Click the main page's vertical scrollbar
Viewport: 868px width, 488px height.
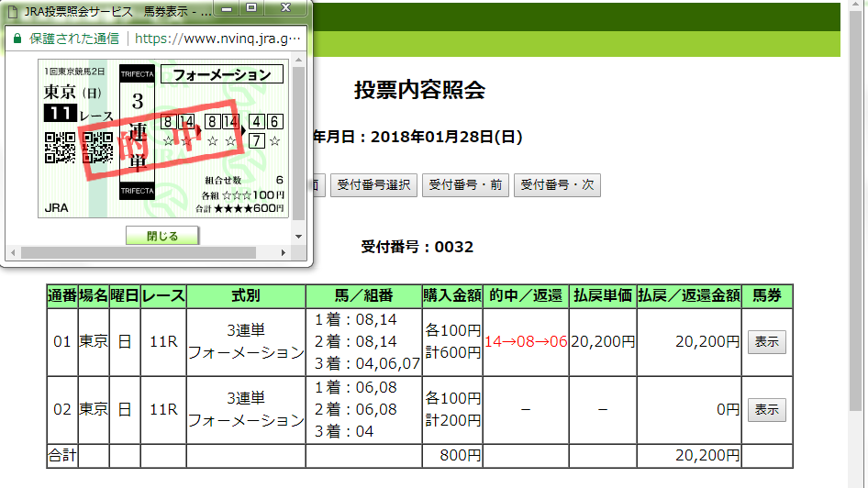click(x=855, y=229)
